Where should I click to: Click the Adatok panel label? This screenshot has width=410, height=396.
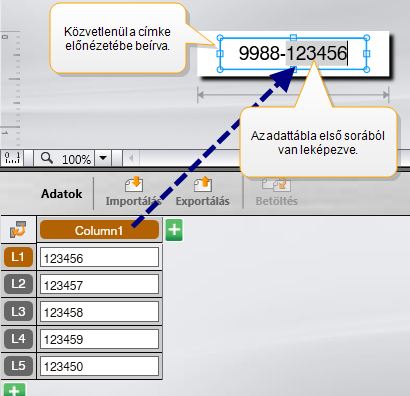coord(62,194)
